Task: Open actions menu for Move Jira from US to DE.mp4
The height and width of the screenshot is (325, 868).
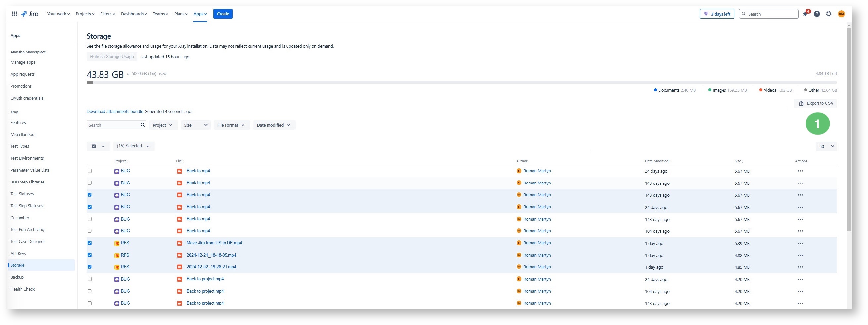Action: [x=800, y=243]
